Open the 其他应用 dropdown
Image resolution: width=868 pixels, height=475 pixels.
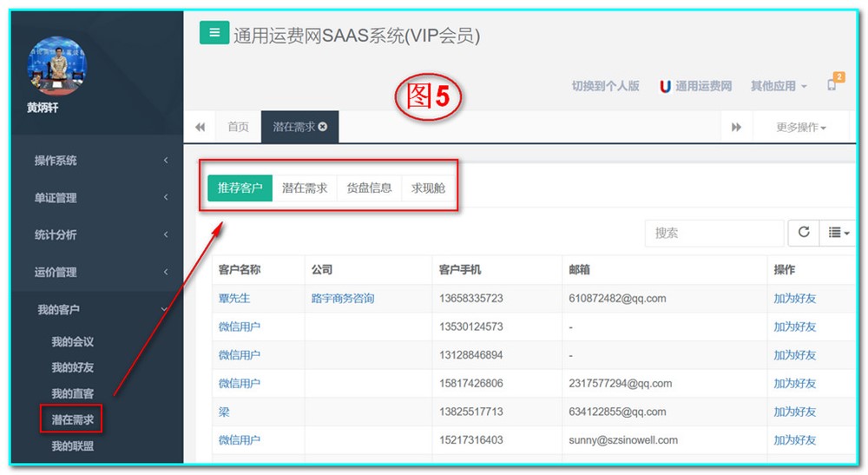coord(779,86)
